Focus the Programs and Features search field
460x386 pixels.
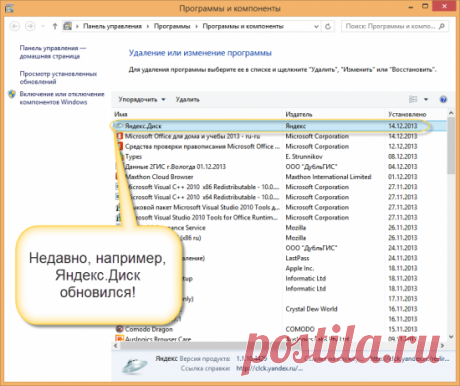point(395,26)
